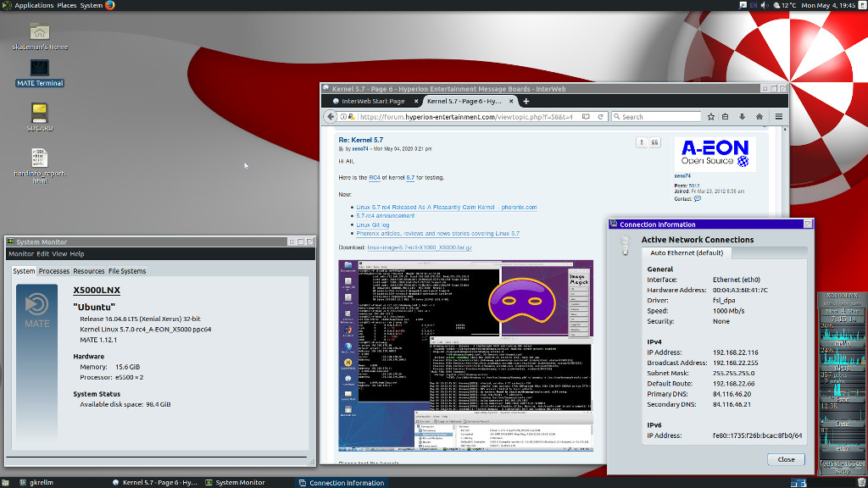Switch to gkrellm in the taskbar

36,482
